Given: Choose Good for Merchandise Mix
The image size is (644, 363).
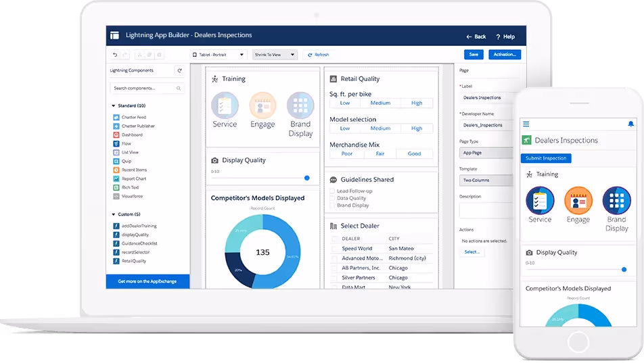Looking at the screenshot, I should point(415,153).
